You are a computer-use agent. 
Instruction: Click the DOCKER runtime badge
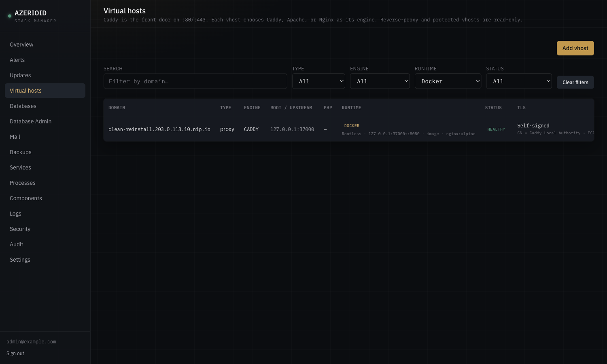tap(352, 126)
